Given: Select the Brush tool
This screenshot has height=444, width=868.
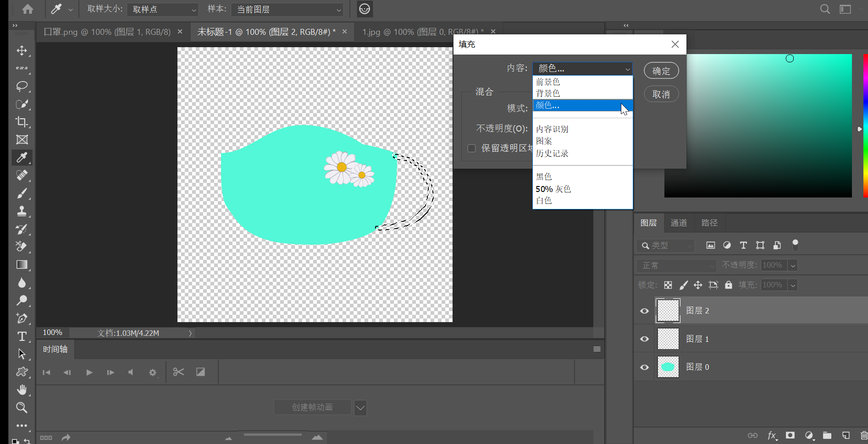Looking at the screenshot, I should (x=22, y=193).
